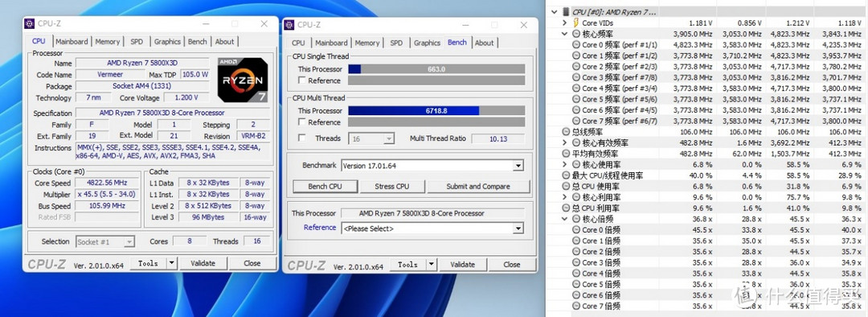Expand the 核心利用率 tree node
This screenshot has height=317, width=868.
click(x=564, y=197)
